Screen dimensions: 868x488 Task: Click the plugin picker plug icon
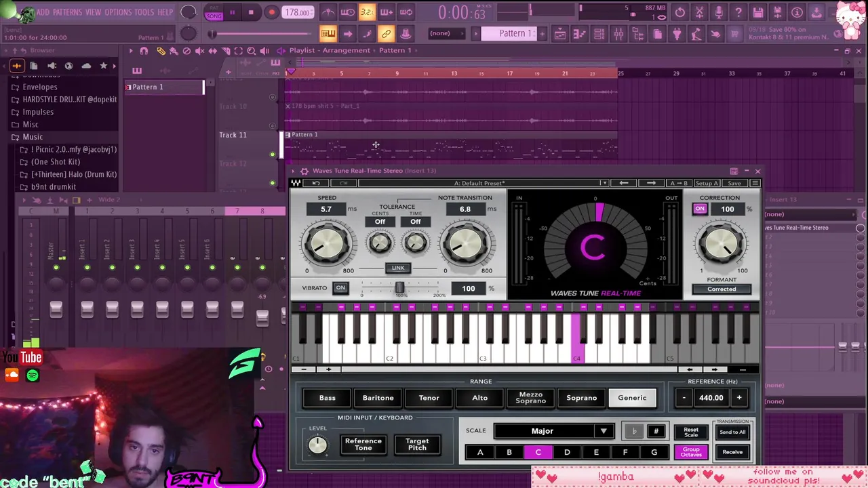click(677, 34)
